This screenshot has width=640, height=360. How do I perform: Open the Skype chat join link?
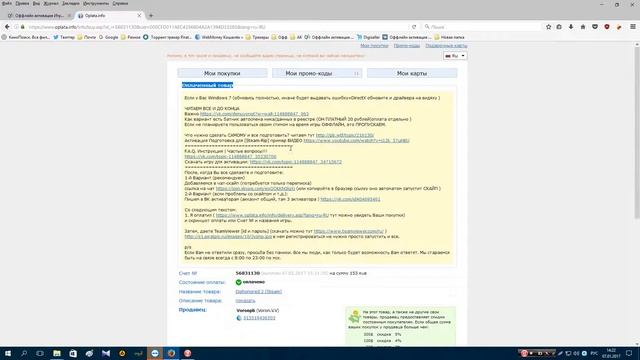pos(255,189)
